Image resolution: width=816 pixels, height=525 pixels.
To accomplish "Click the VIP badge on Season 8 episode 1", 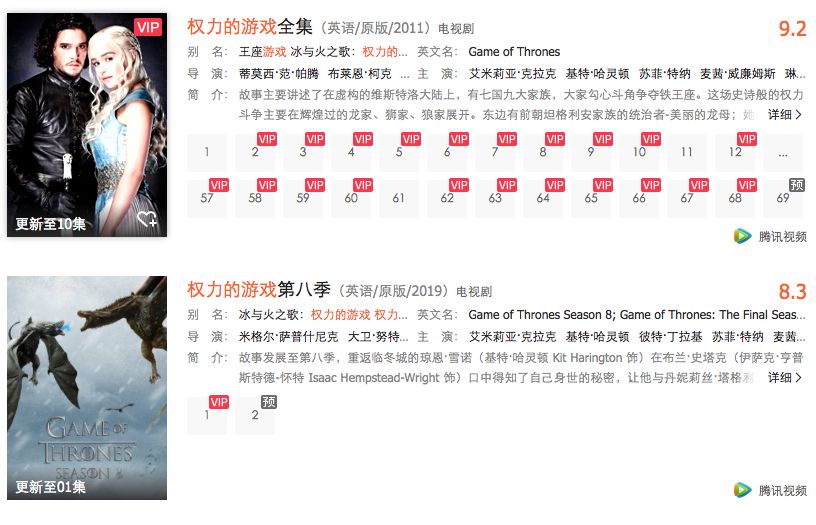I will [219, 402].
